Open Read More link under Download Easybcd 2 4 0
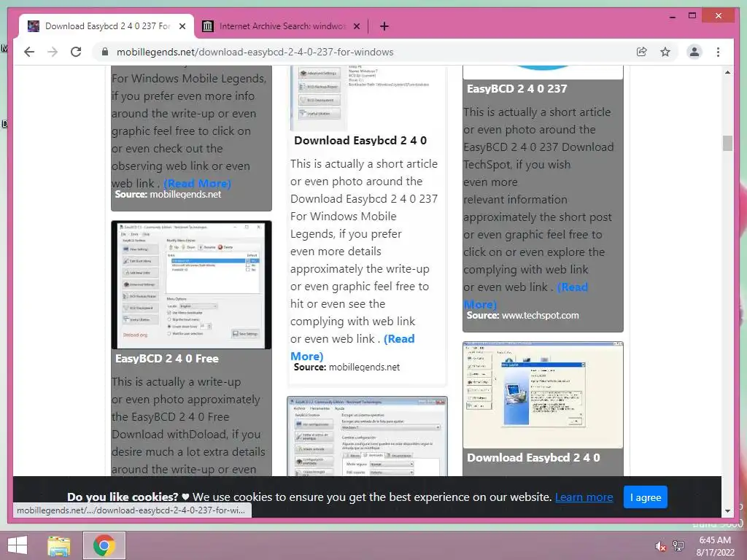Viewport: 747px width, 560px height. point(352,348)
